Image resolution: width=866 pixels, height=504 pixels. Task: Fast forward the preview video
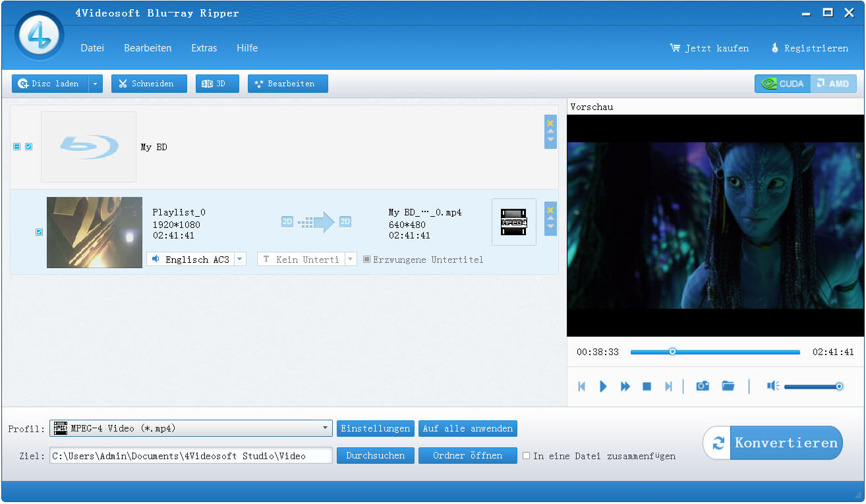(x=625, y=387)
